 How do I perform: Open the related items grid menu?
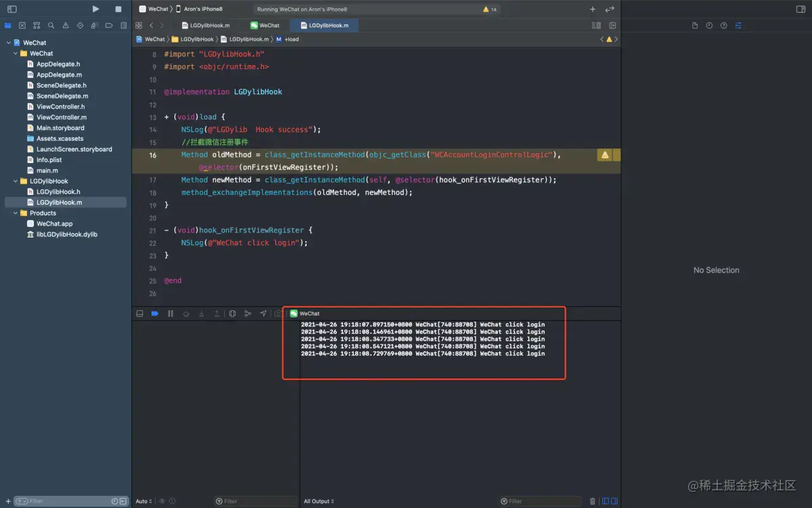click(x=139, y=25)
